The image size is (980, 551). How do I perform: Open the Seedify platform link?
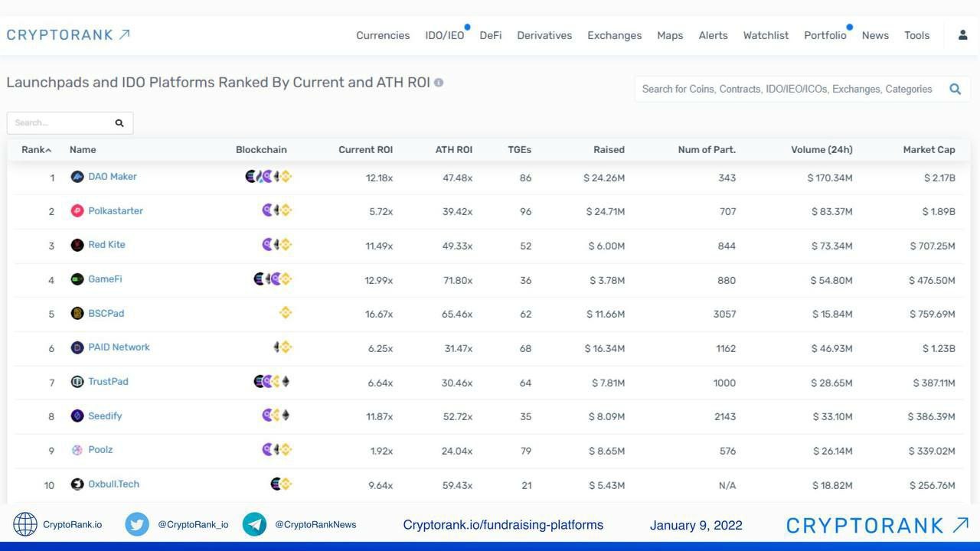(105, 416)
